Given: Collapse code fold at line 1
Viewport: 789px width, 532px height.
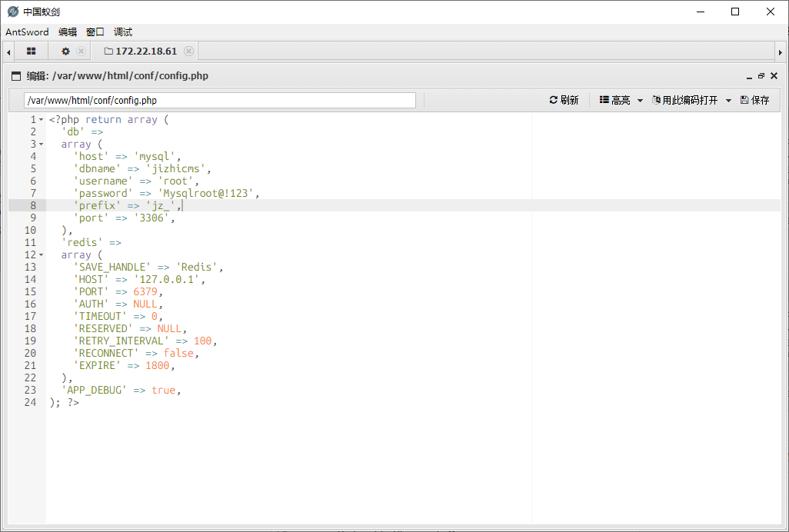Looking at the screenshot, I should pos(42,120).
